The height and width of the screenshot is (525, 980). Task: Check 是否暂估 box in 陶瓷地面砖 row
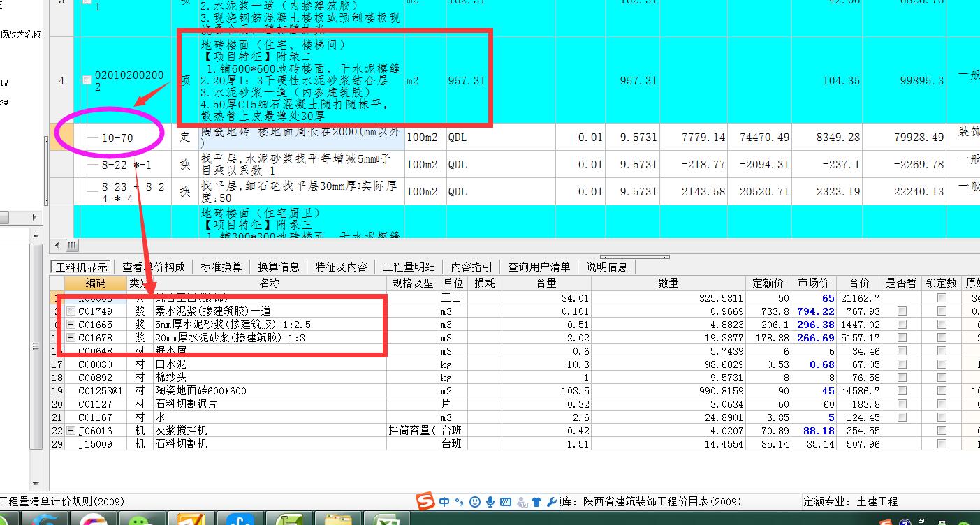point(902,390)
